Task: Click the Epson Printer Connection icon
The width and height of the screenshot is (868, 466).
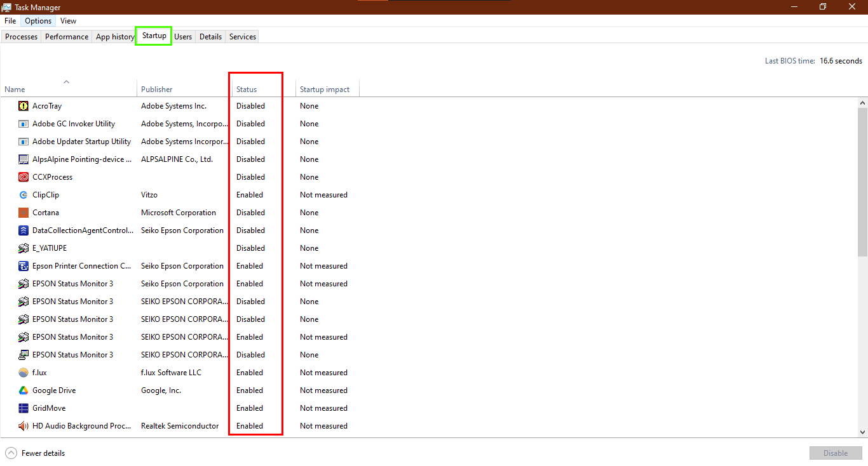Action: pos(23,266)
